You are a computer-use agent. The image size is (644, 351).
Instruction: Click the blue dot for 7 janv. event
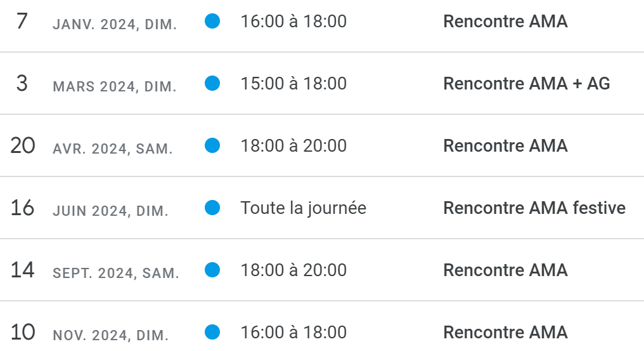pos(212,21)
